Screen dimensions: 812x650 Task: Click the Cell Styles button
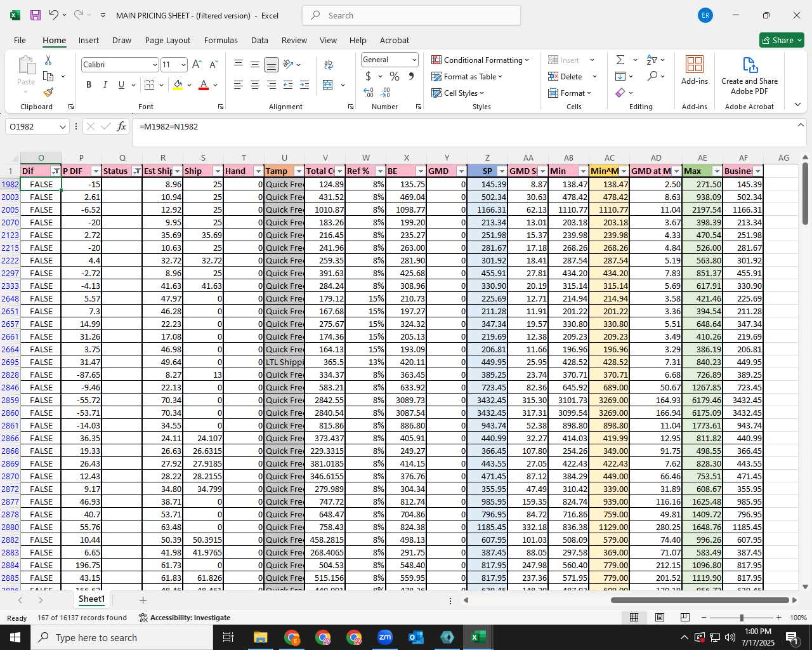pos(459,93)
